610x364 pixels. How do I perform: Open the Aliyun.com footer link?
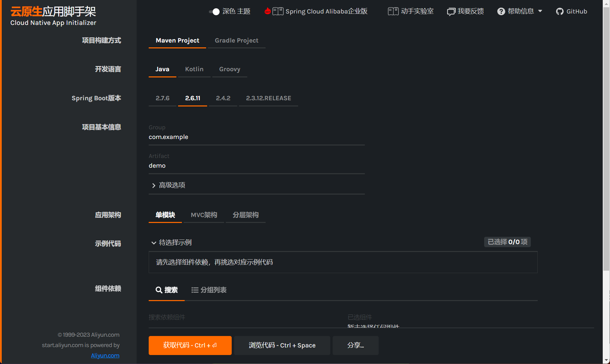click(x=105, y=355)
